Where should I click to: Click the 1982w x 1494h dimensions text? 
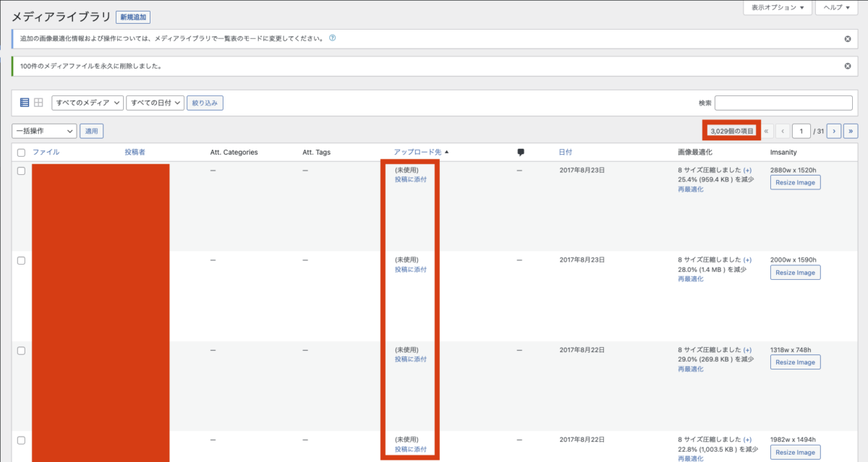[794, 440]
